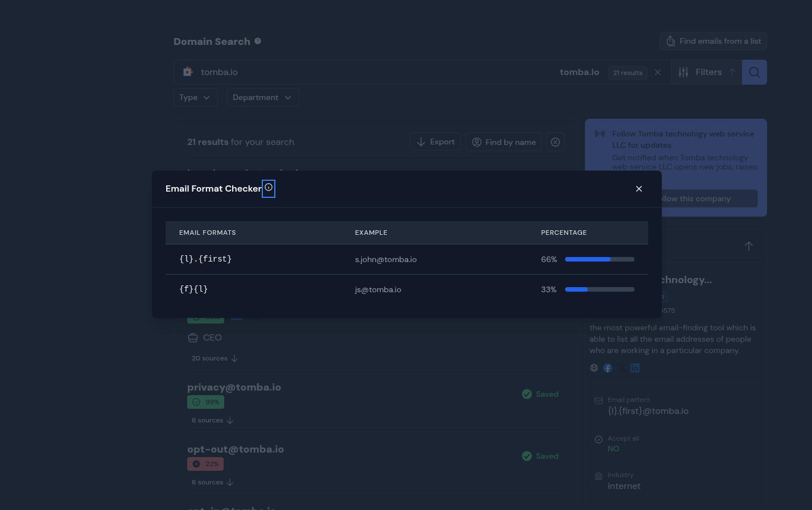Click the magnifier search button
The image size is (812, 510).
click(x=755, y=72)
